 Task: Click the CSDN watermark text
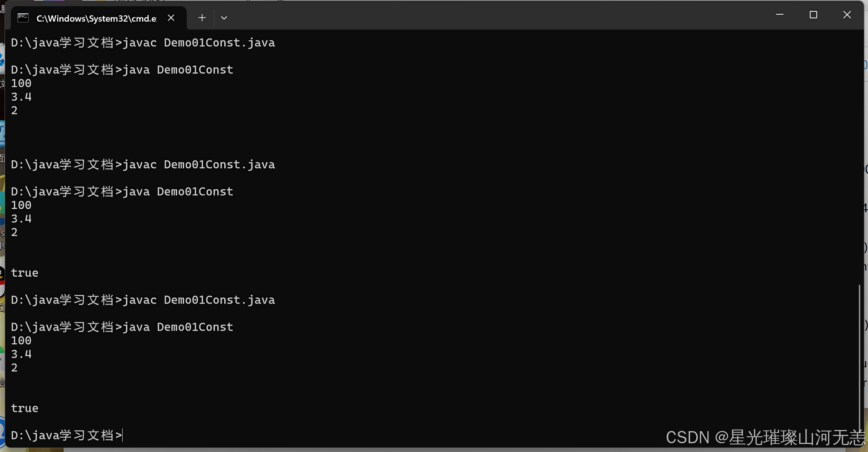click(765, 437)
